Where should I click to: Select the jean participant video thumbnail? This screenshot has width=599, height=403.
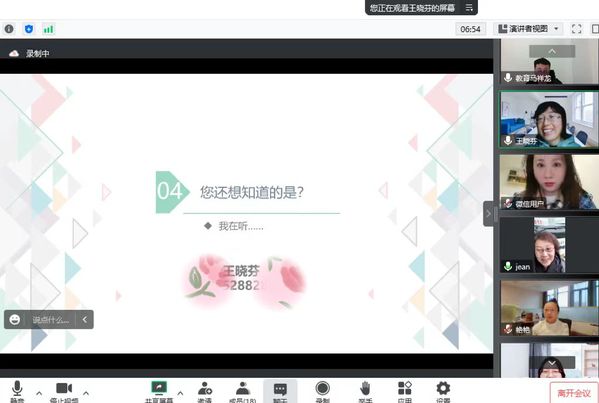(549, 245)
